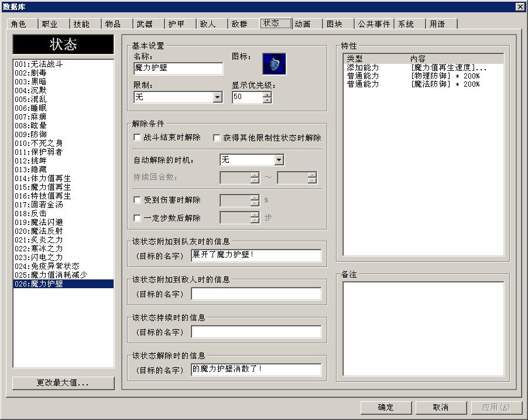
Task: Select state 018:反击
Action: 63,213
